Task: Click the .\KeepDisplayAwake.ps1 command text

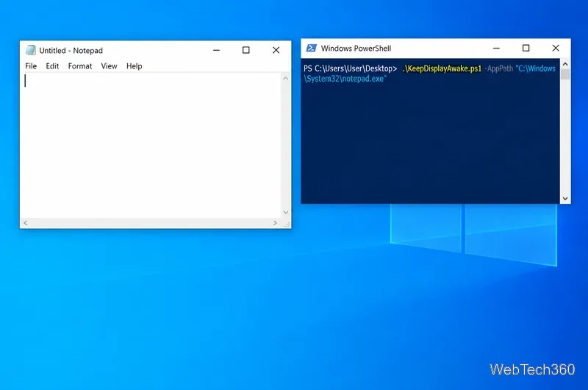Action: click(442, 68)
